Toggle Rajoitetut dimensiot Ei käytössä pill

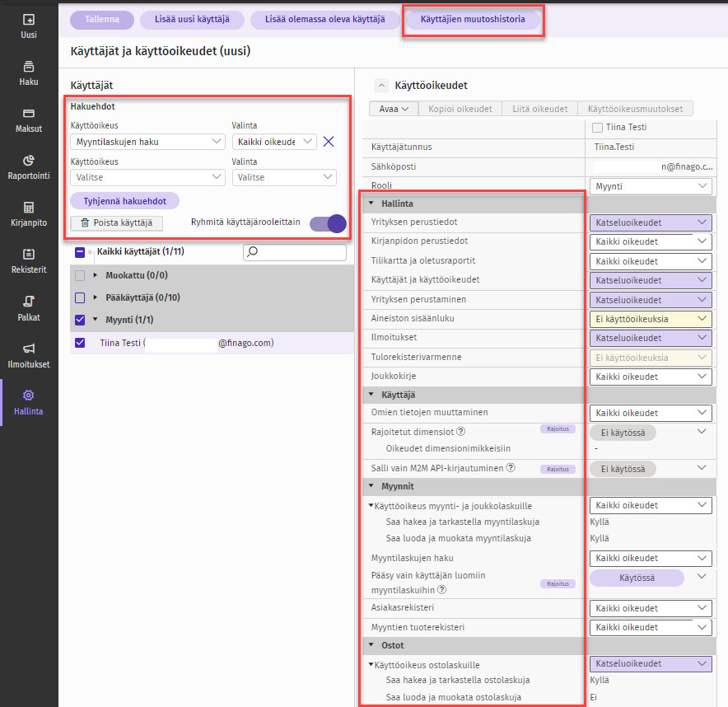pyautogui.click(x=623, y=433)
